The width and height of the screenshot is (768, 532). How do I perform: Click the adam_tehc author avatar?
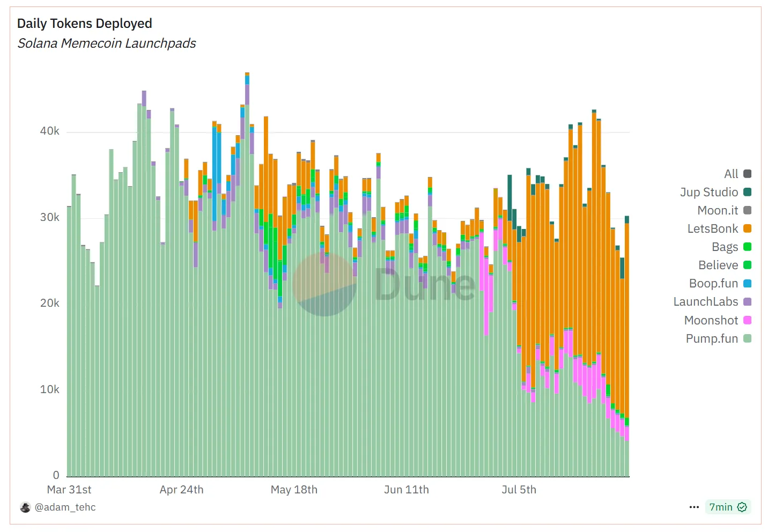point(25,507)
